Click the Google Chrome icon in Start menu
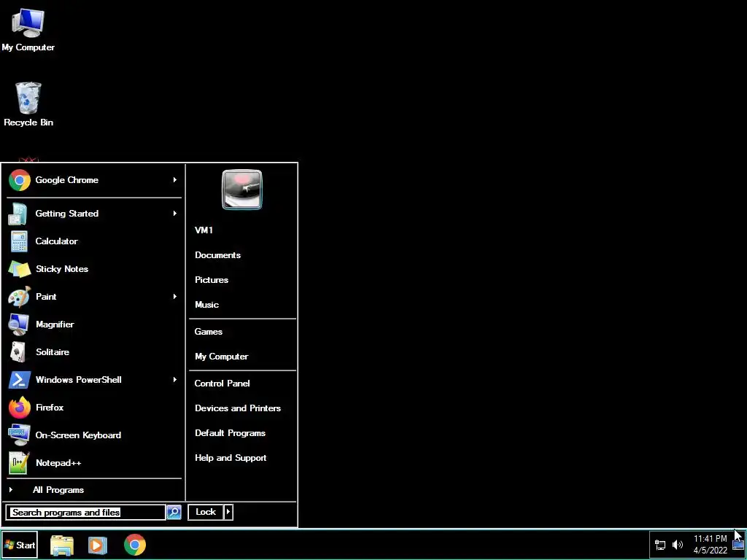Viewport: 747px width, 560px height. tap(20, 181)
